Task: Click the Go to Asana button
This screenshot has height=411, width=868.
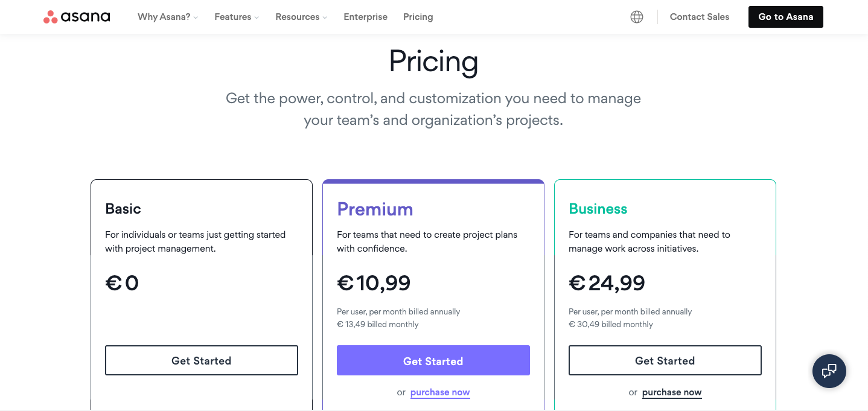Action: pyautogui.click(x=786, y=17)
